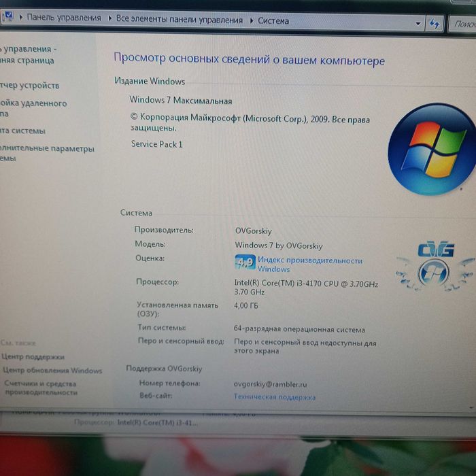This screenshot has width=476, height=476.
Task: Open control panel home page link
Action: [27, 54]
